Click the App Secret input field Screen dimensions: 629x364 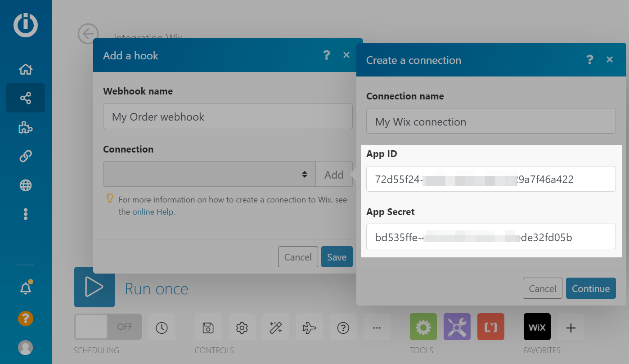(490, 237)
